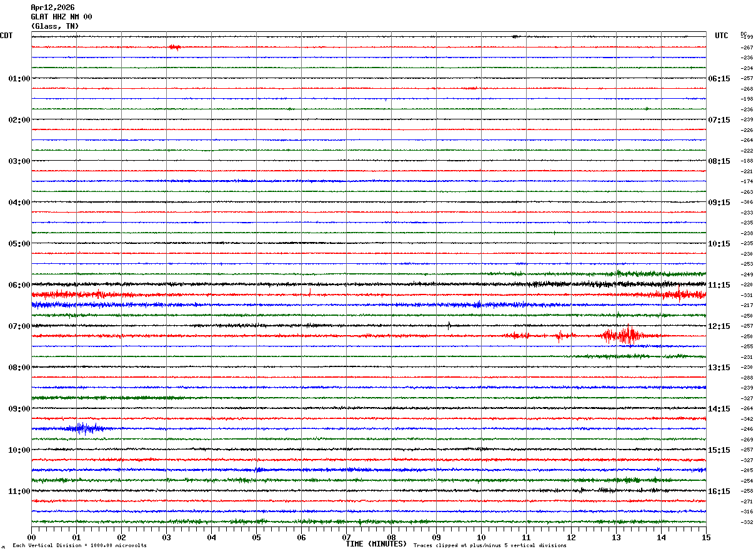The width and height of the screenshot is (756, 554).
Task: Click the 14:15 UTC time label
Action: click(719, 409)
